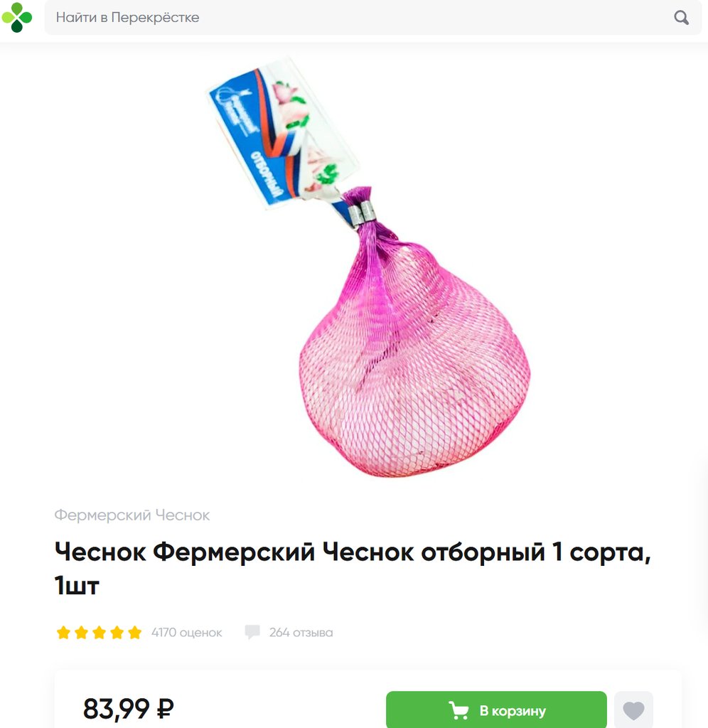Open the pink net garlic product photo
Screen dimensions: 708x728
click(x=368, y=267)
